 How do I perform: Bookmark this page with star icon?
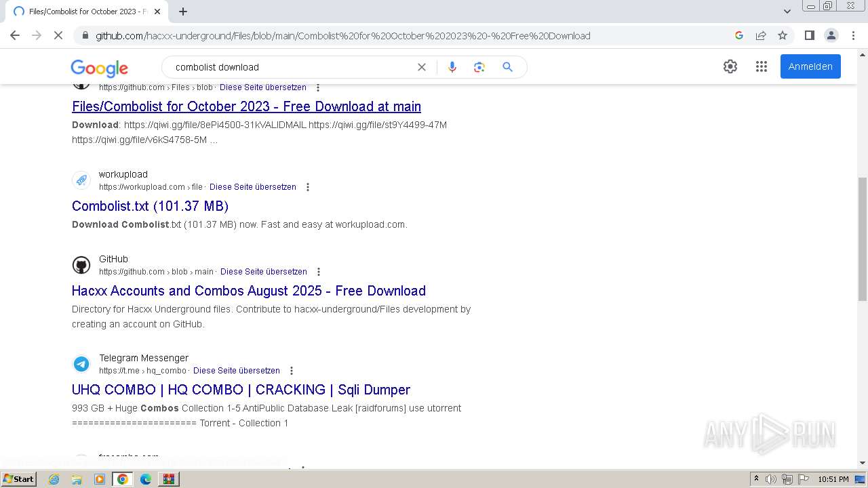[x=783, y=35]
